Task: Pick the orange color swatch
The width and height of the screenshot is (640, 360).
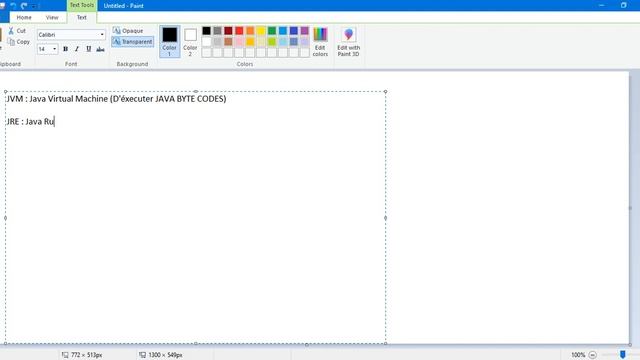Action: click(250, 31)
